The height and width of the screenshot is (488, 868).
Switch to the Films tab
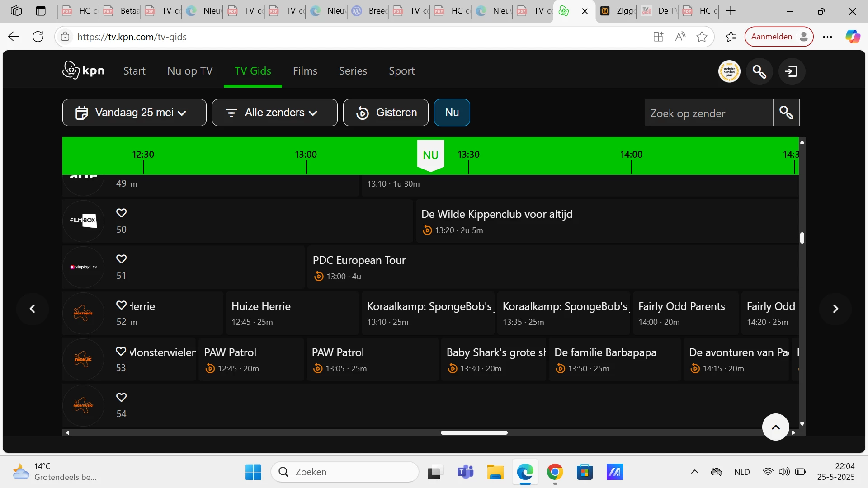point(305,71)
